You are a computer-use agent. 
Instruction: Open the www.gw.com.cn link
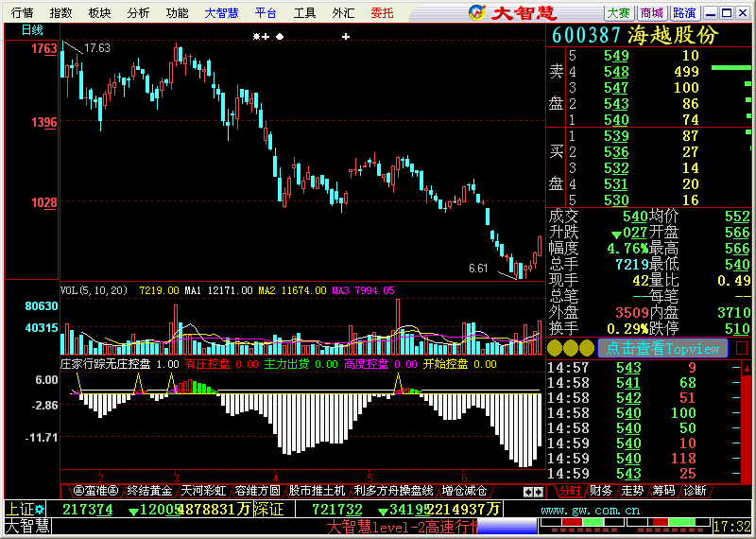pyautogui.click(x=590, y=511)
